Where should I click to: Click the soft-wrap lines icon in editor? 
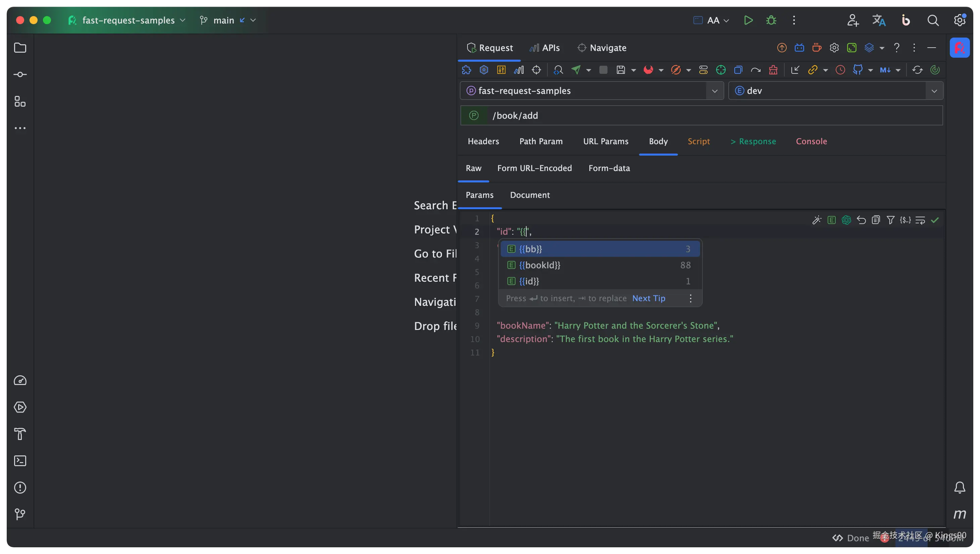click(920, 220)
